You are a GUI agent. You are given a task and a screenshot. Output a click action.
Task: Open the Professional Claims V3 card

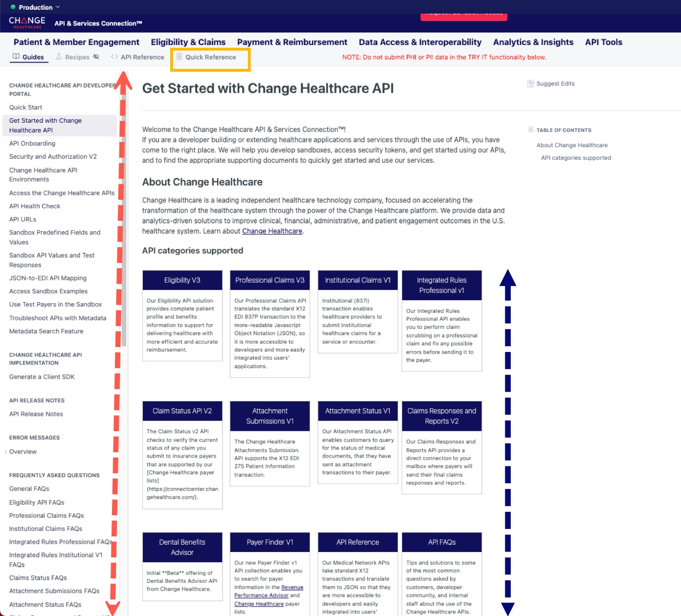coord(270,324)
